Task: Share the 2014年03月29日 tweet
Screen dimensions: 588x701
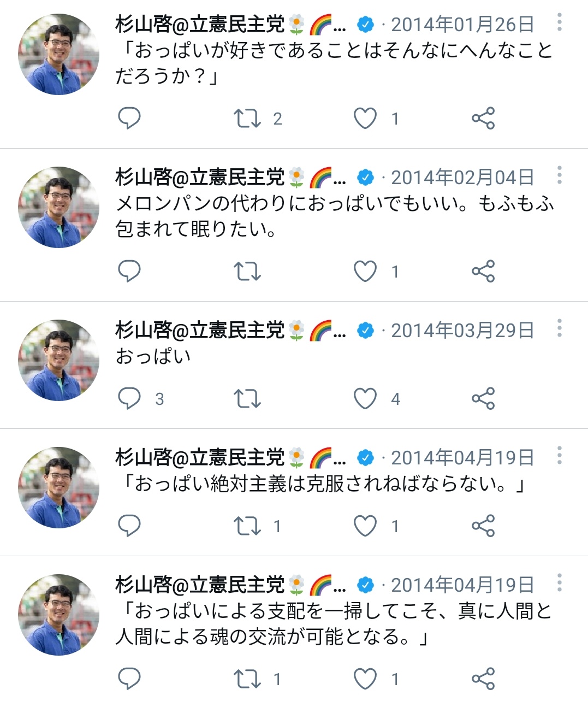Action: point(483,398)
